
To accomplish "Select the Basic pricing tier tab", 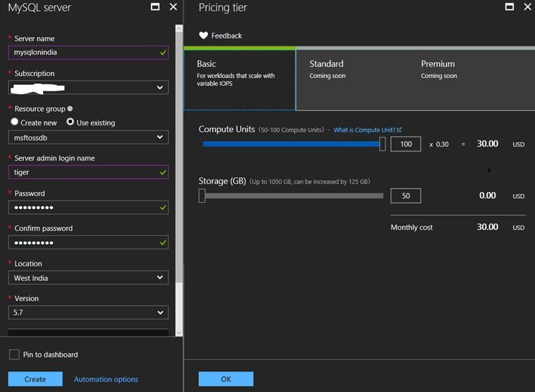I will coord(239,79).
